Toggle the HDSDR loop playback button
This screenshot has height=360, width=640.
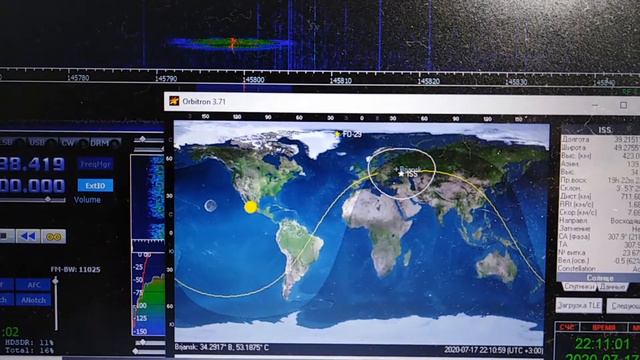(x=53, y=237)
